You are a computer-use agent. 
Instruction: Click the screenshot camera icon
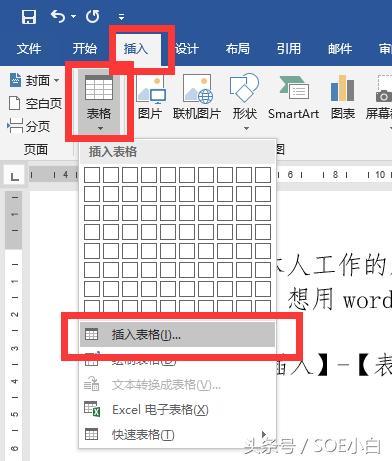point(383,96)
